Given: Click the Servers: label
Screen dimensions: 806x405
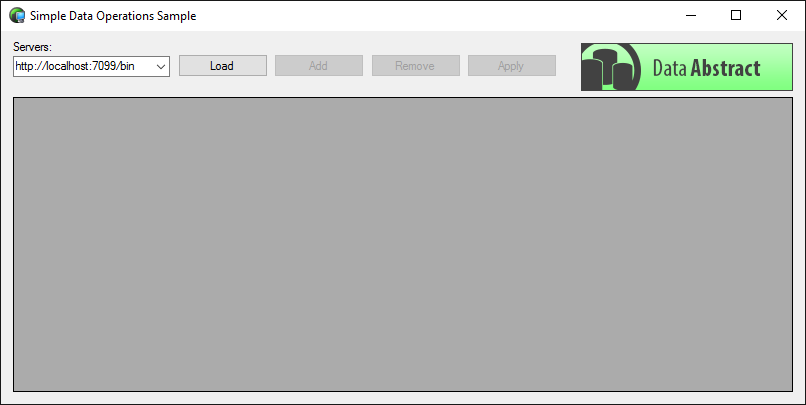Looking at the screenshot, I should coord(33,47).
